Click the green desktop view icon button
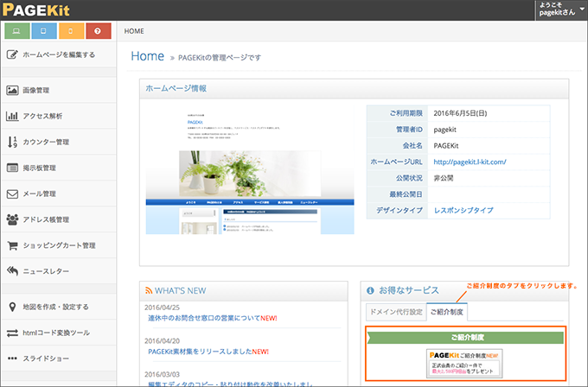This screenshot has width=588, height=387. [17, 31]
